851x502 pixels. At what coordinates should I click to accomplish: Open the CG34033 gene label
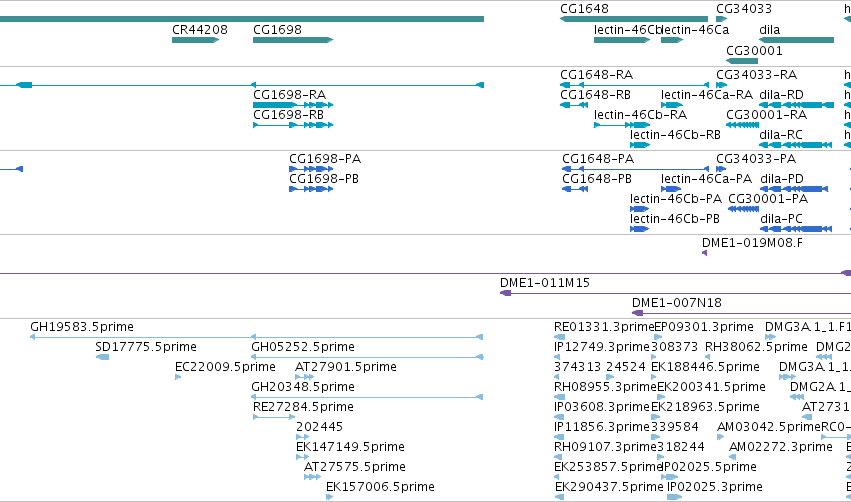[744, 9]
